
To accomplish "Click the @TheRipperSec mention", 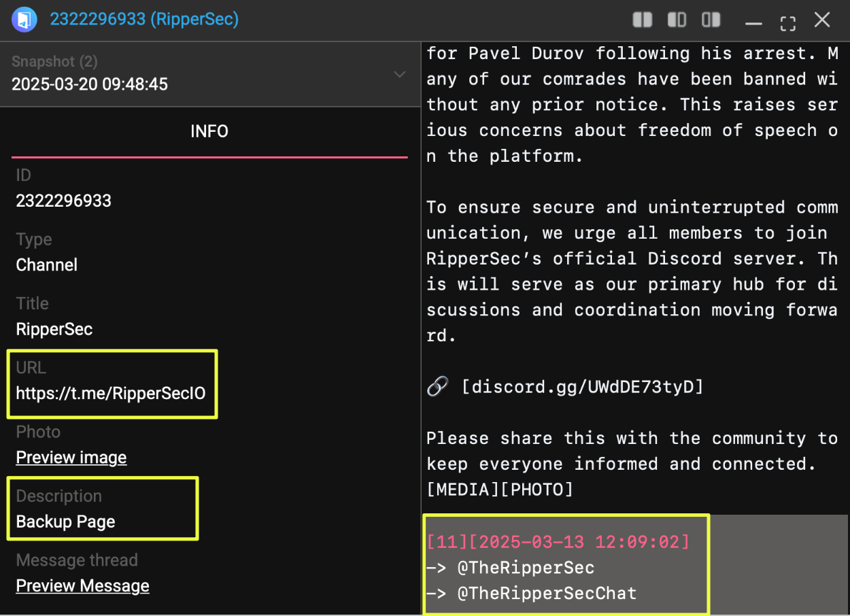I will point(526,568).
